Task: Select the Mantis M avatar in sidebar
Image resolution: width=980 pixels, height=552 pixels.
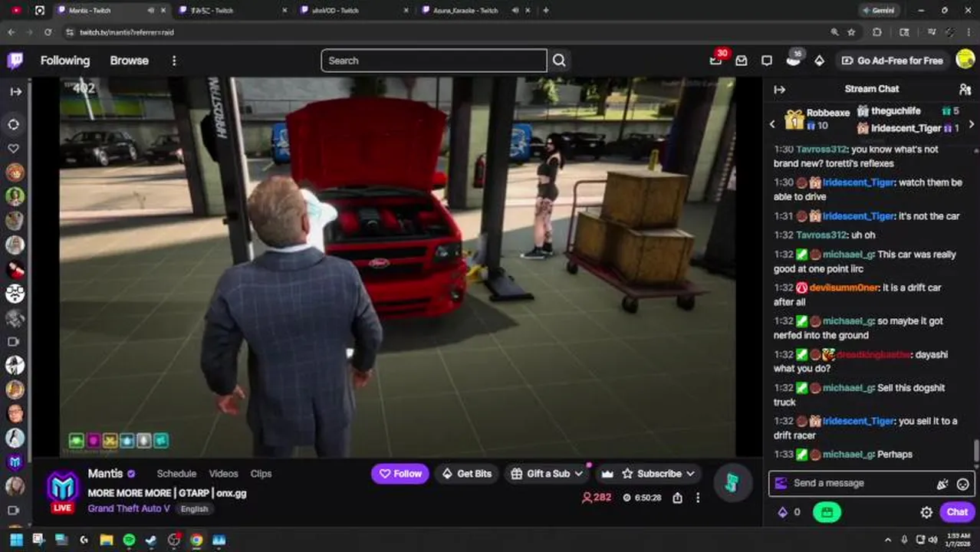Action: (x=15, y=462)
